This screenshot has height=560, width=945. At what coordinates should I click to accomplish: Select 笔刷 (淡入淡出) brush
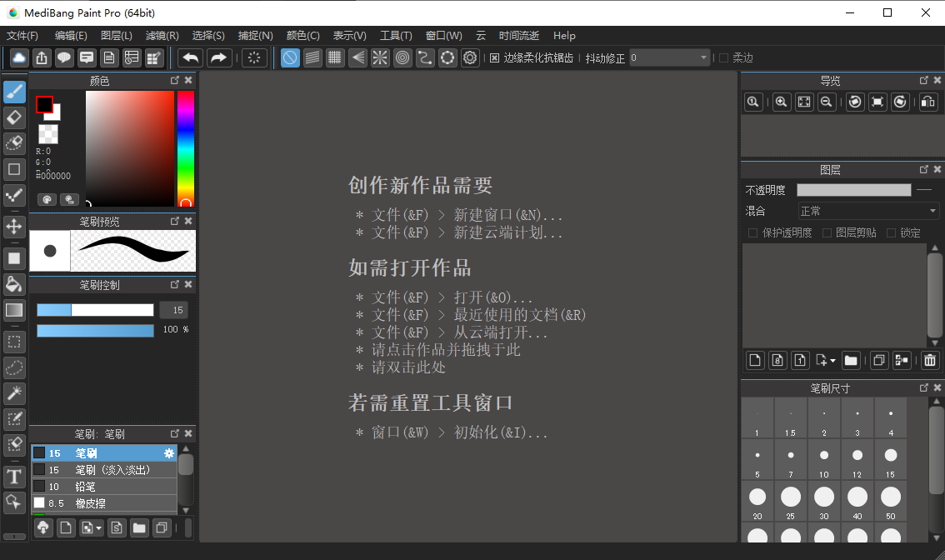click(104, 469)
